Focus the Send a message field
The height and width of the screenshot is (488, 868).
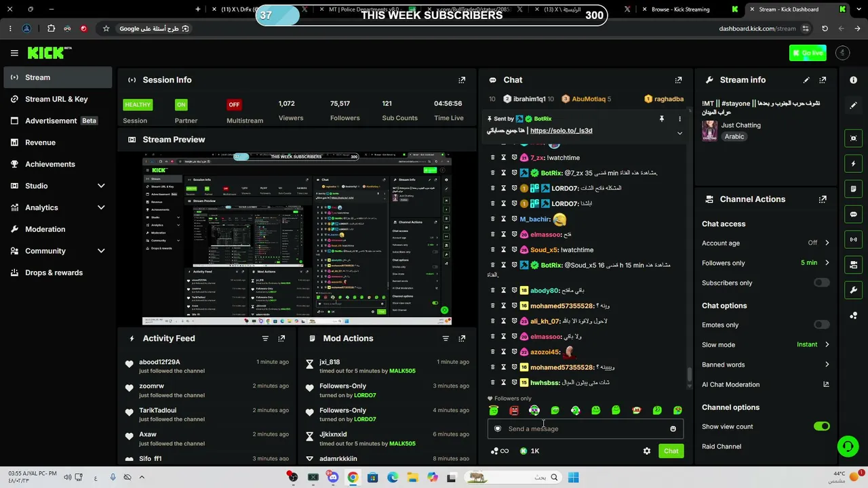[x=585, y=428]
